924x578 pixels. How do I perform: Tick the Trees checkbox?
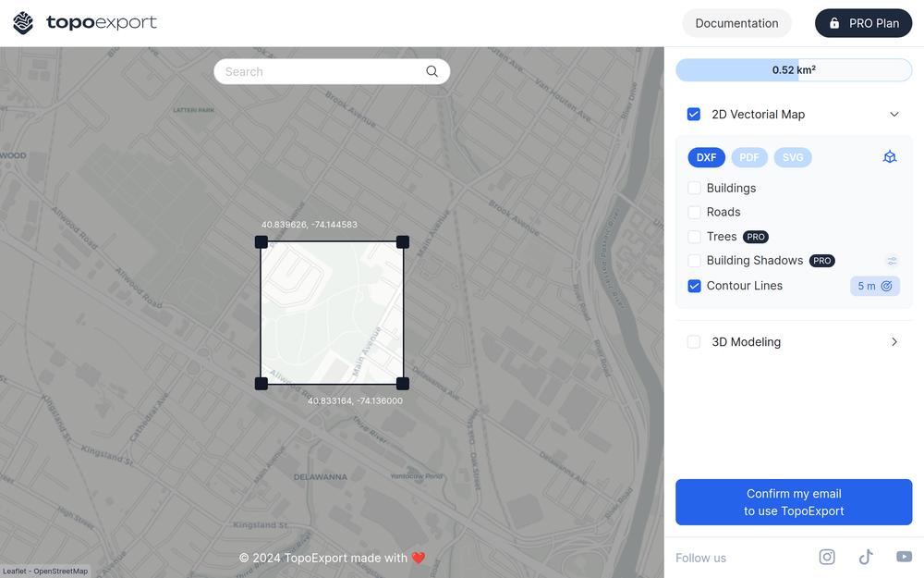tap(694, 237)
